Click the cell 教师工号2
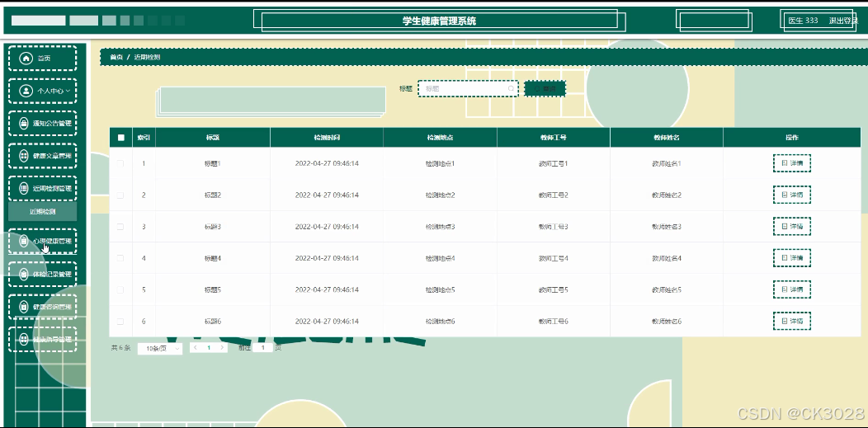Viewport: 868px width, 428px height. 554,195
